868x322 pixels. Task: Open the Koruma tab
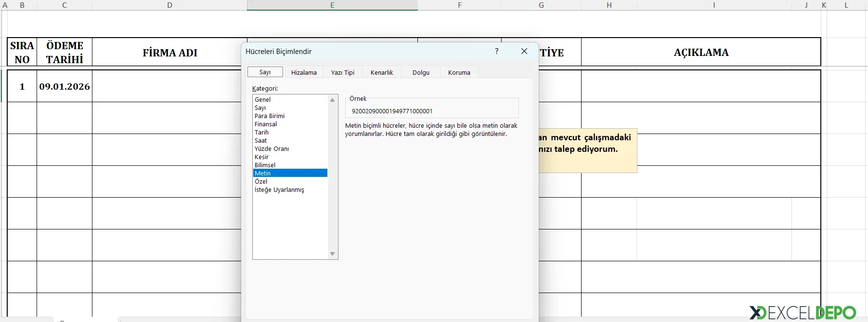click(x=459, y=72)
